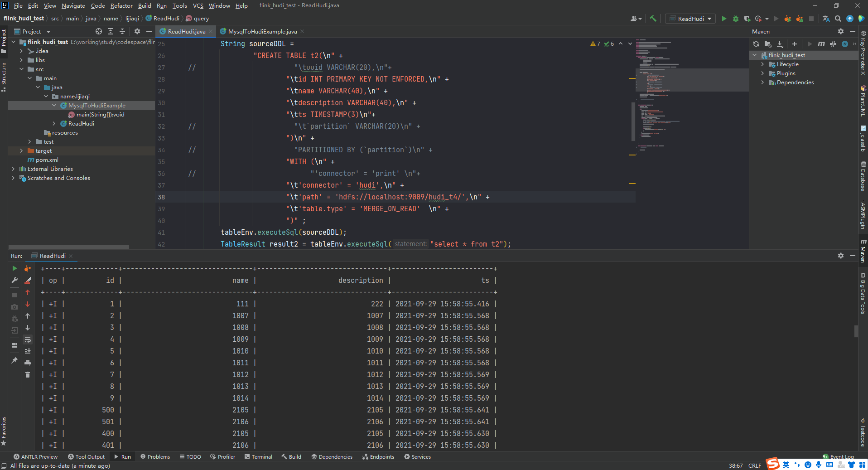Toggle the Database tool window side tab

pyautogui.click(x=863, y=177)
